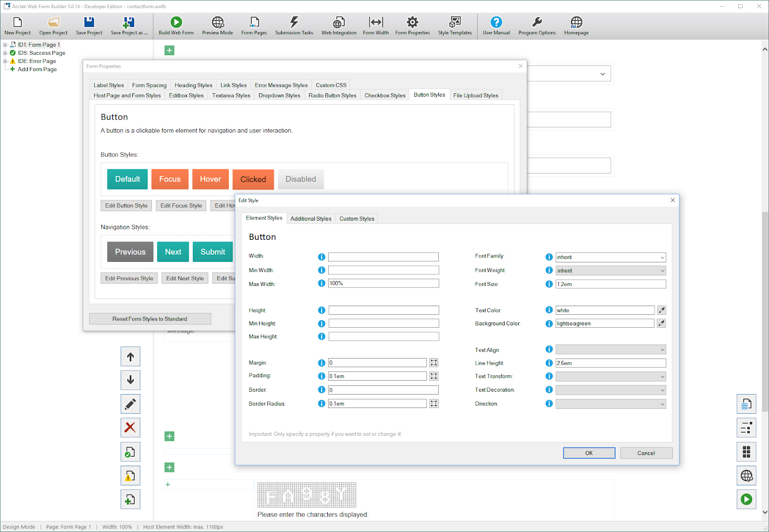This screenshot has width=769, height=532.
Task: Click the grid icon in right sidebar
Action: point(746,452)
